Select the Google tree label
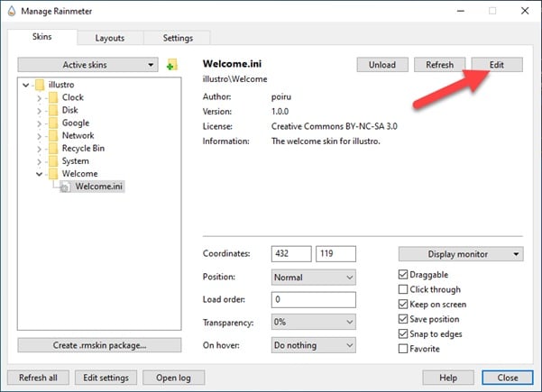The width and height of the screenshot is (542, 392). point(76,123)
